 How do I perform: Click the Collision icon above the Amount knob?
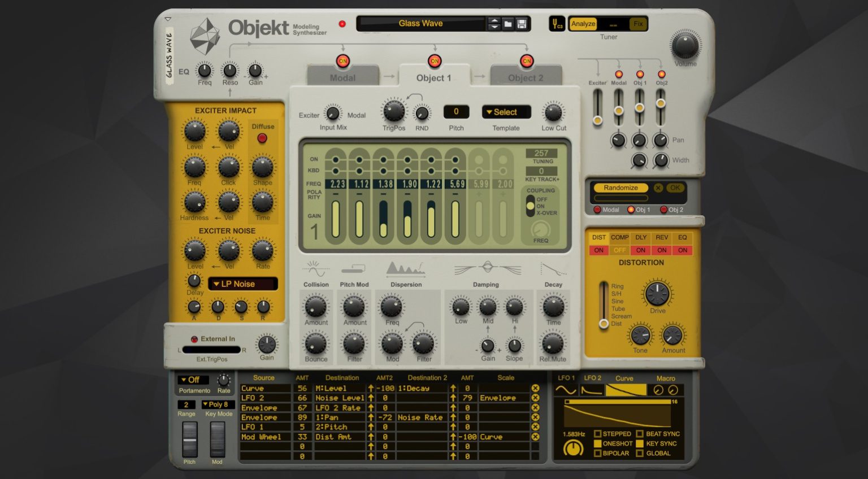click(x=315, y=269)
